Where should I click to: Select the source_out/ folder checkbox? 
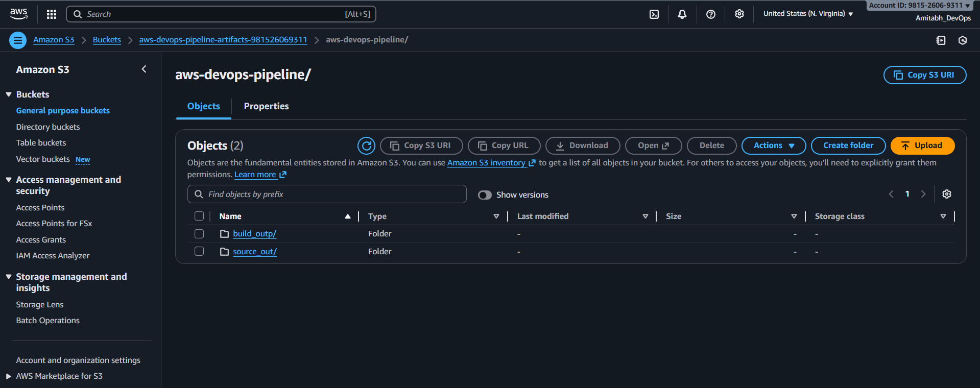[199, 251]
